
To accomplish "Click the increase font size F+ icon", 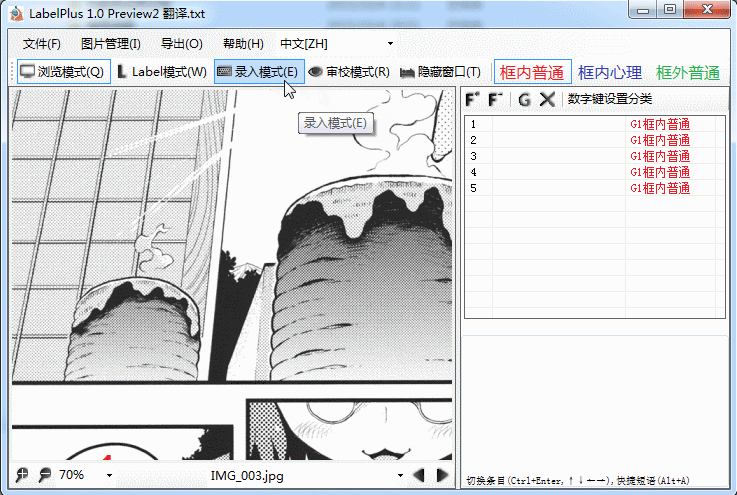I will click(473, 99).
